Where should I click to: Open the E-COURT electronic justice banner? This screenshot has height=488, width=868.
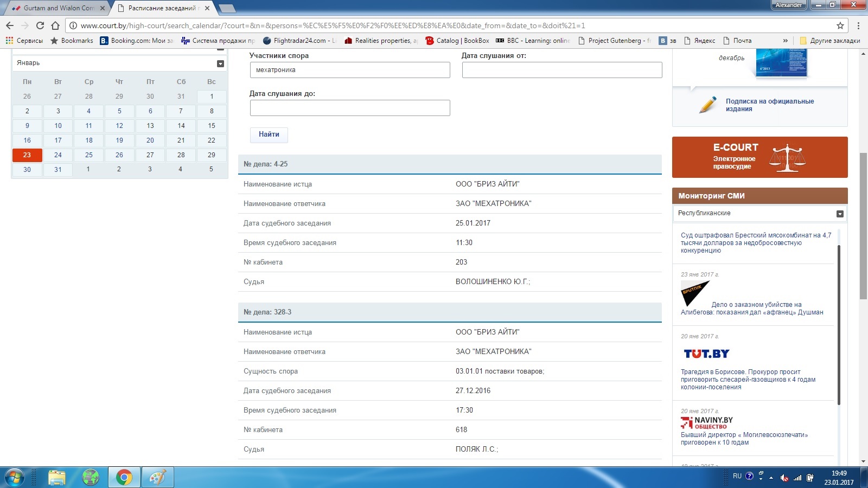(x=759, y=157)
